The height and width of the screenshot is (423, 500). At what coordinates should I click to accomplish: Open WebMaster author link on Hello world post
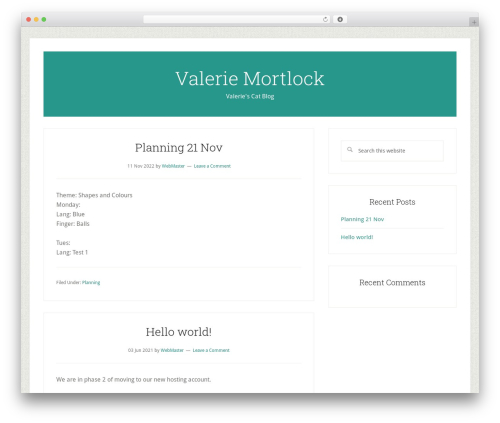point(172,350)
